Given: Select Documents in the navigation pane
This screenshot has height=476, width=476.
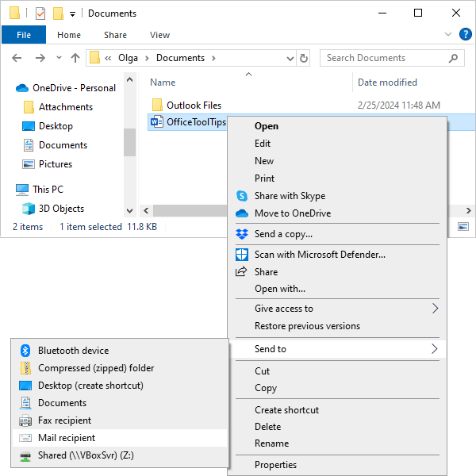Looking at the screenshot, I should click(56, 145).
